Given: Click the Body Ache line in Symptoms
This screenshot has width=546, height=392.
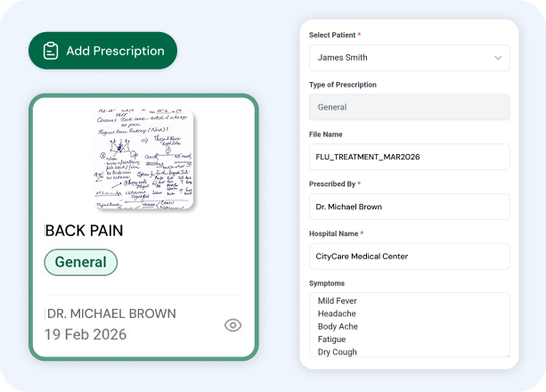Looking at the screenshot, I should point(338,326).
